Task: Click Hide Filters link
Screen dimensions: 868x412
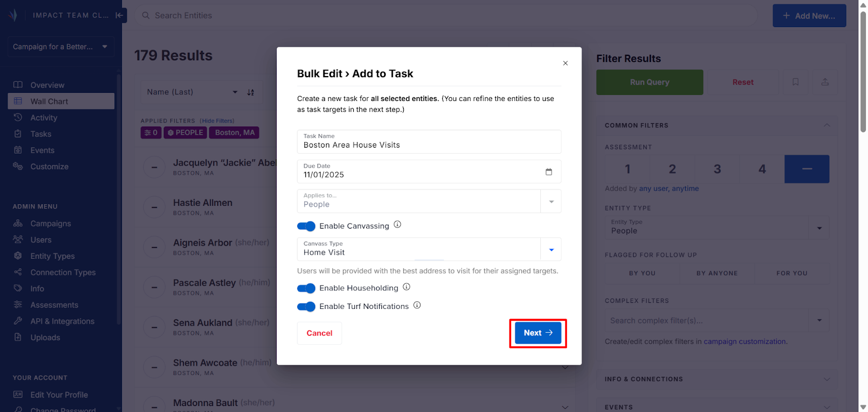Action: [217, 121]
